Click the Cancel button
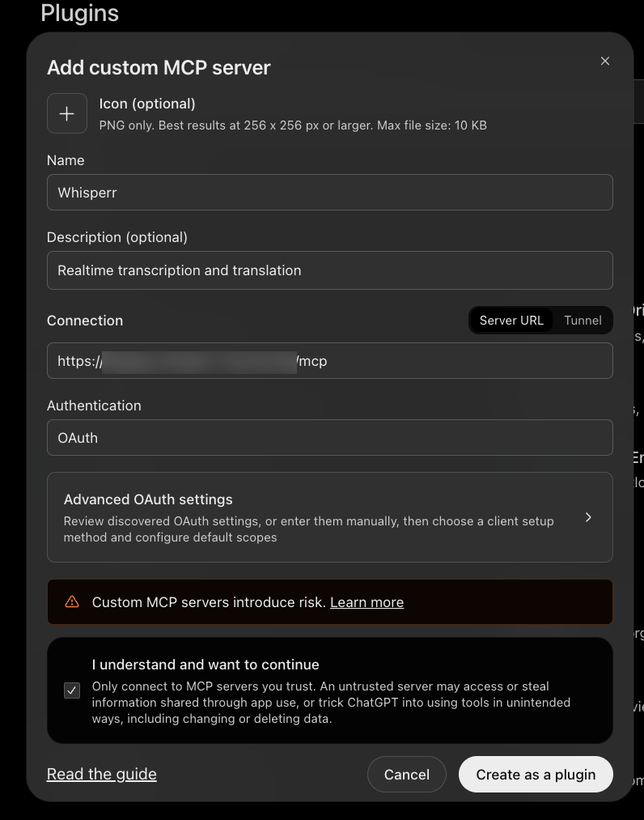Screen dimensions: 644x820 [407, 775]
